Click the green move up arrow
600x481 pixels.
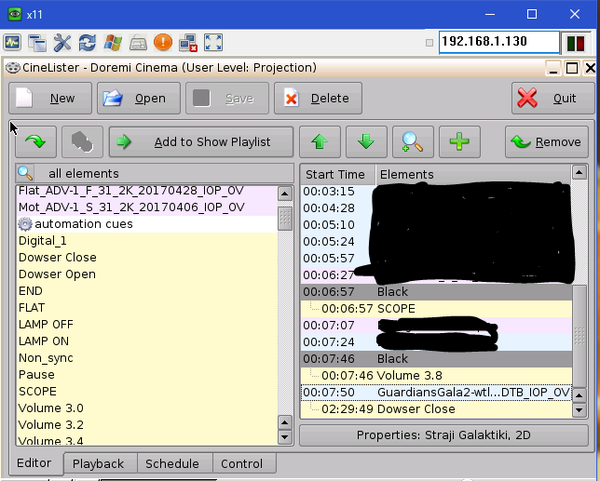tap(319, 142)
